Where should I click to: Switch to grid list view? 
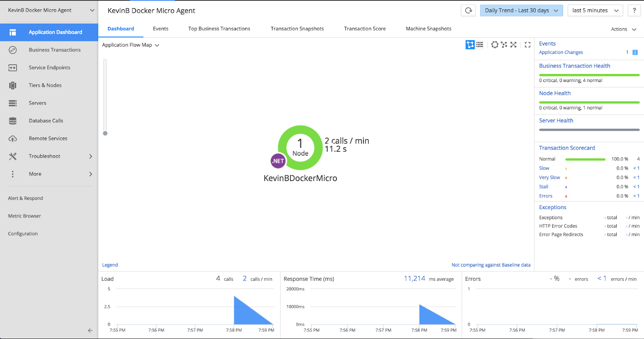tap(480, 45)
